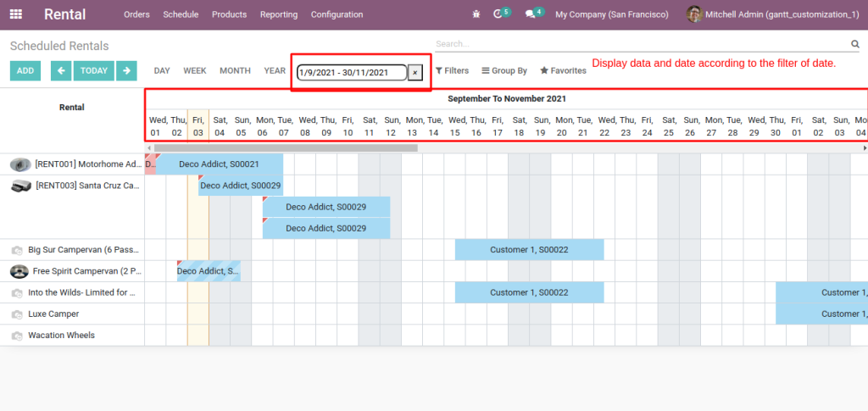Click small pink bar in Motorhome row
Image resolution: width=868 pixels, height=411 pixels.
click(x=149, y=164)
